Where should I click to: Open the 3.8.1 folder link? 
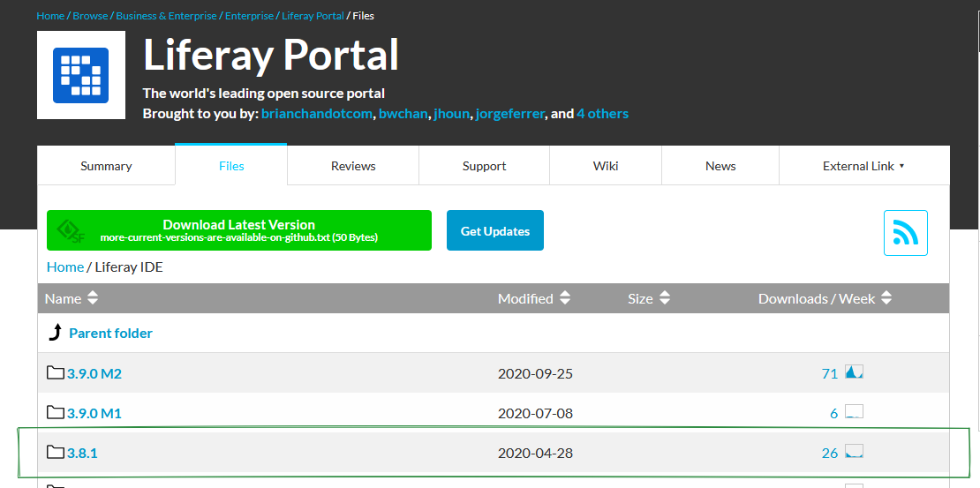pos(82,453)
